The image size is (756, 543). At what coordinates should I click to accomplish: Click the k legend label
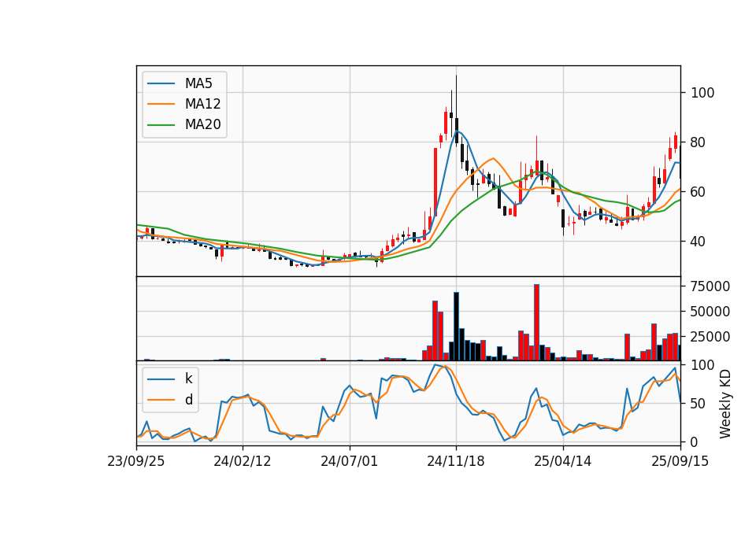point(188,379)
